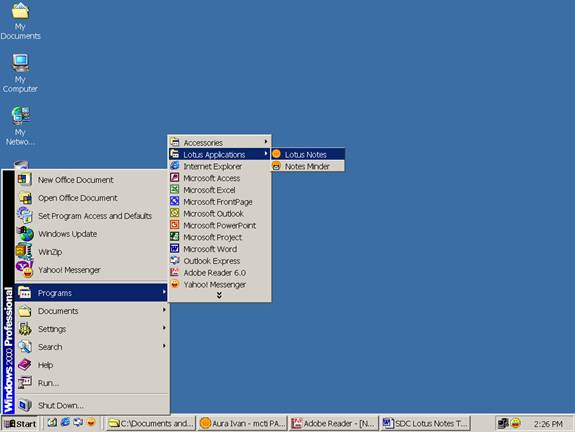Open the Settings menu entry
The width and height of the screenshot is (575, 432).
click(x=91, y=329)
